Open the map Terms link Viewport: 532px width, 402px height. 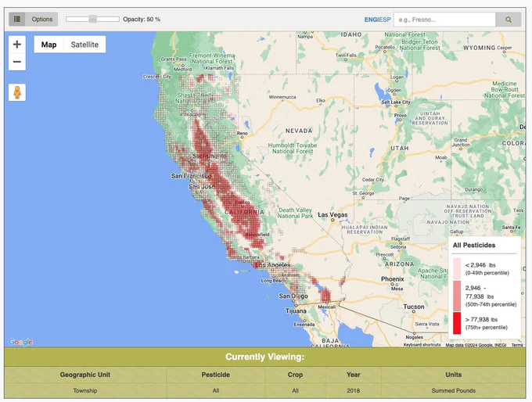coord(517,345)
